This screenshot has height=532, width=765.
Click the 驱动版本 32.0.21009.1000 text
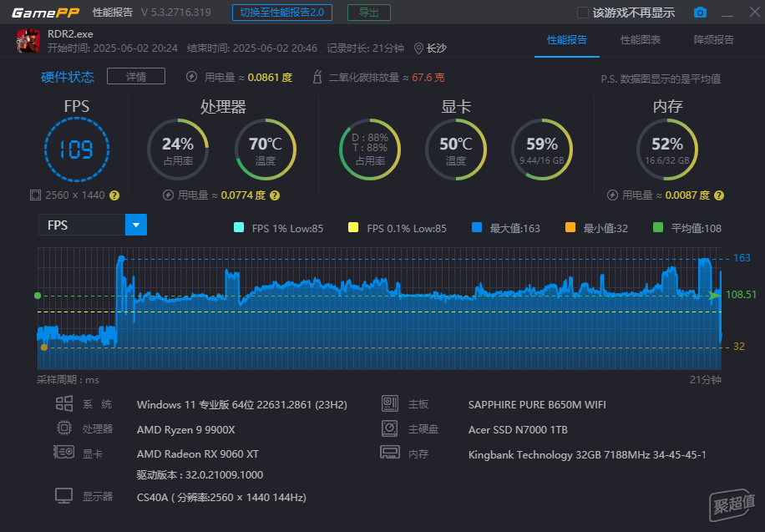coord(200,475)
